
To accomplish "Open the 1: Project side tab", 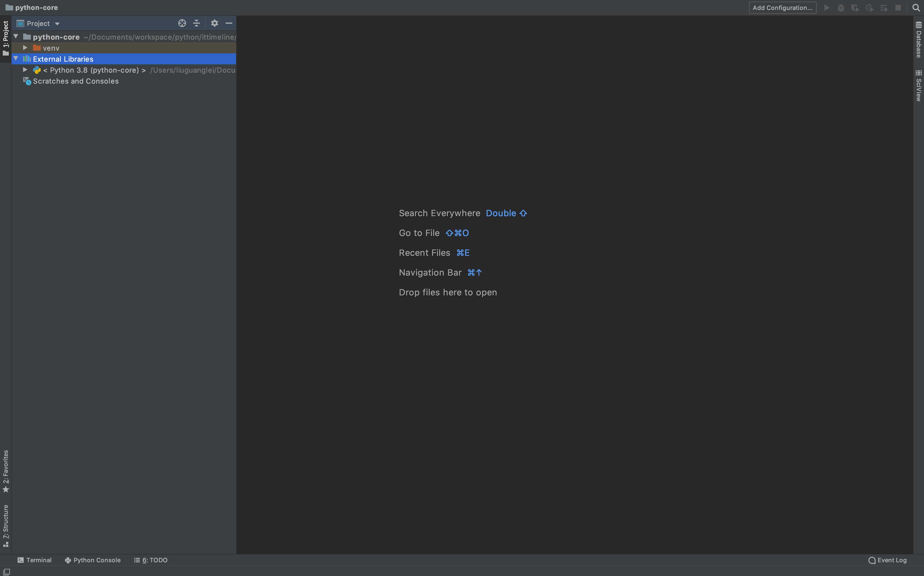I will pyautogui.click(x=6, y=39).
